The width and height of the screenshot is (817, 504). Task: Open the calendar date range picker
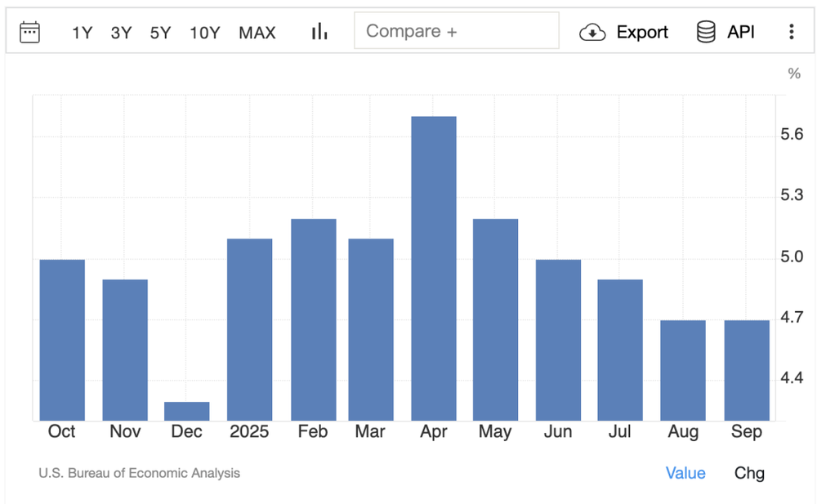click(30, 33)
